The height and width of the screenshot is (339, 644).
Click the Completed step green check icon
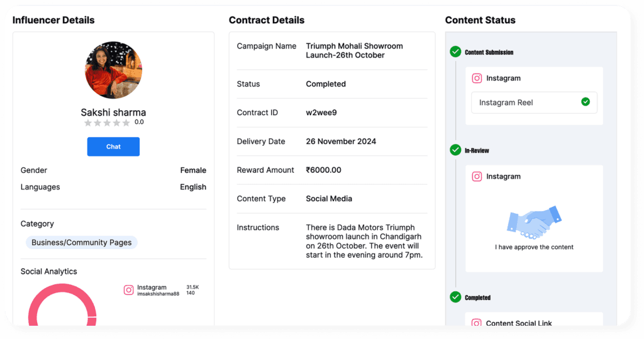click(455, 297)
